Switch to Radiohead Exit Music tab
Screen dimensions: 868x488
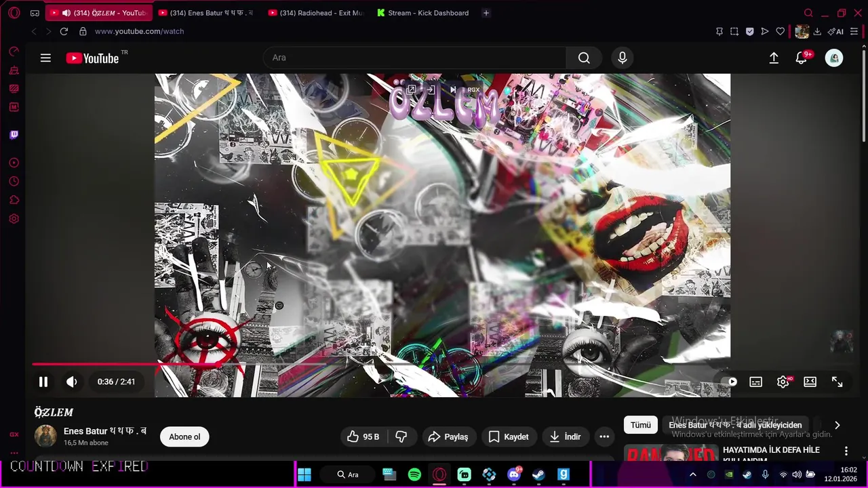317,13
